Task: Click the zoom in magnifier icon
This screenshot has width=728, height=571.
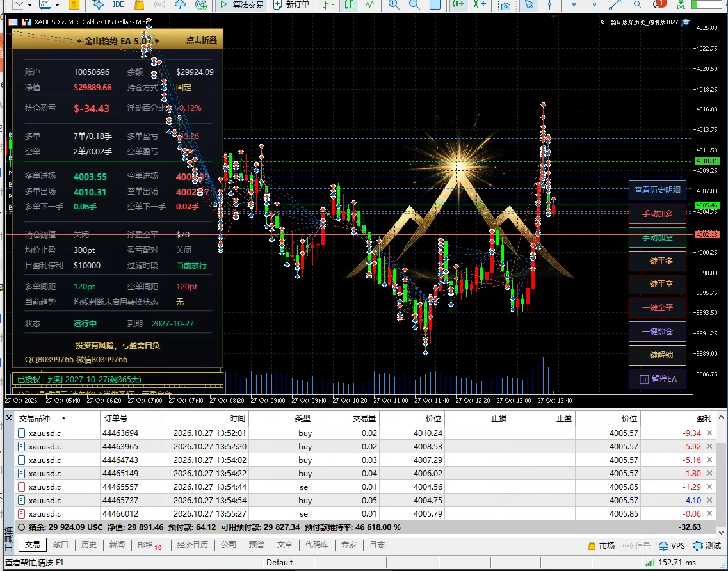Action: coord(393,4)
